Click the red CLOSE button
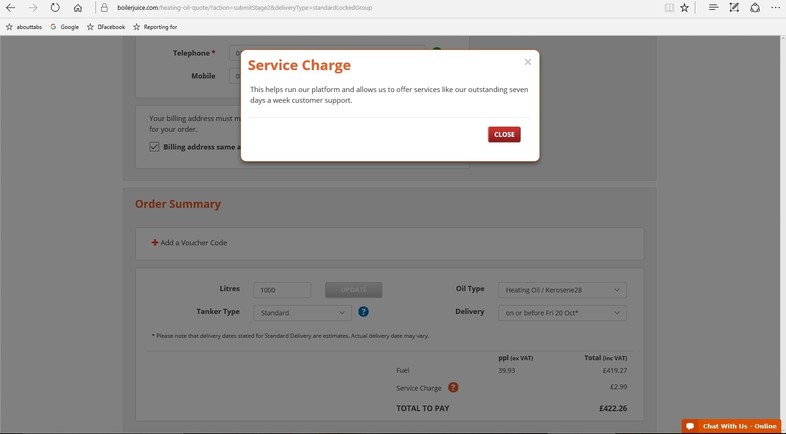Viewport: 786px width, 434px height. coord(504,134)
